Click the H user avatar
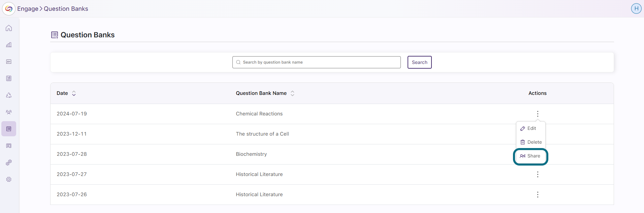Screen dimensions: 644x213 point(636,8)
